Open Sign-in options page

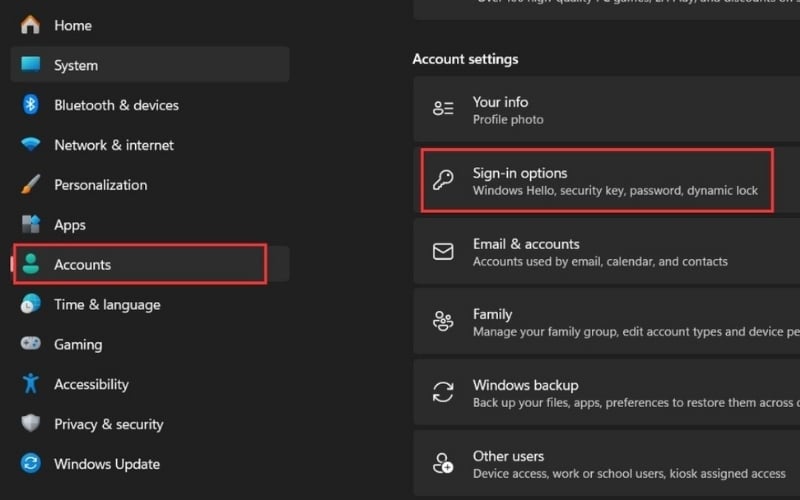pos(607,180)
